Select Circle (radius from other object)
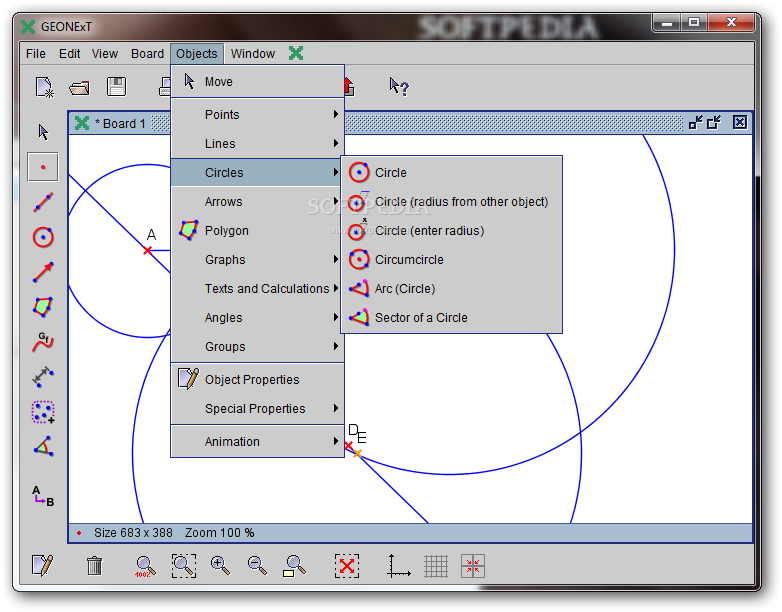 451,202
